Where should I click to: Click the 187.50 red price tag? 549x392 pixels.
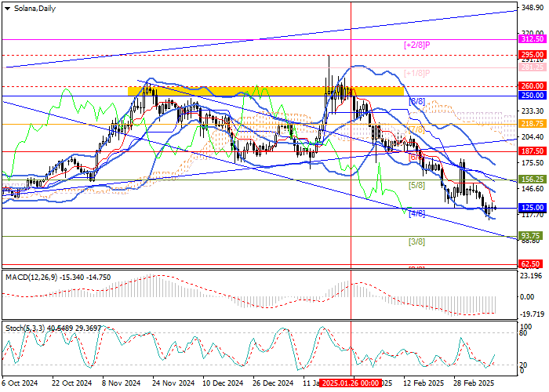(x=532, y=151)
